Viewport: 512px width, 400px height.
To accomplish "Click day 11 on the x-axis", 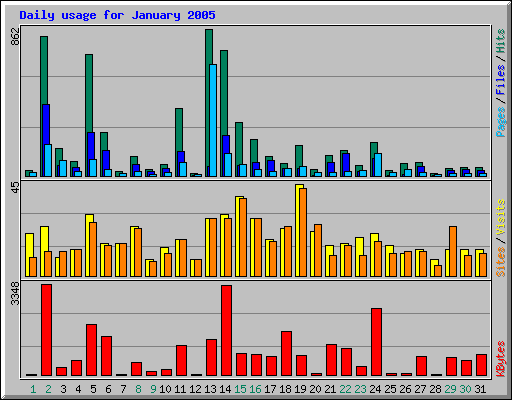I will point(180,389).
